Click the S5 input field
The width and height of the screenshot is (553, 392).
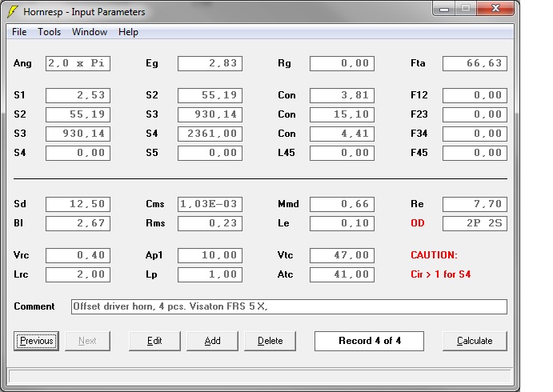210,153
